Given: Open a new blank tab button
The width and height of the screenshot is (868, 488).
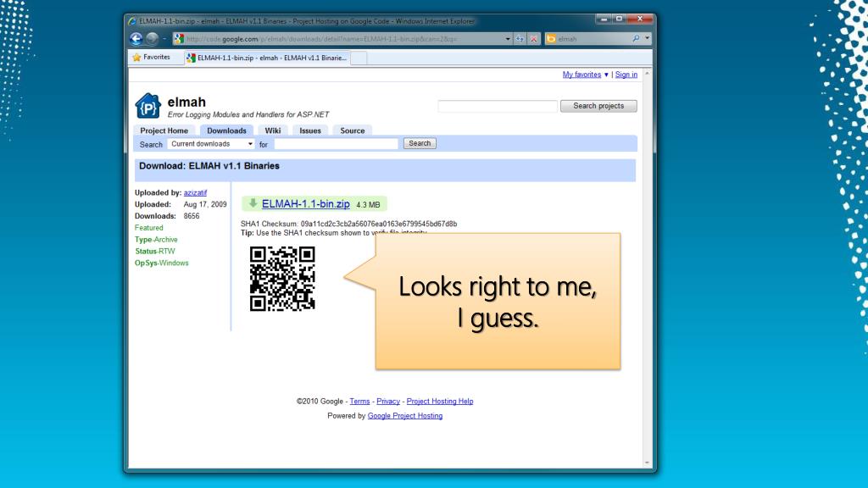Looking at the screenshot, I should (359, 58).
